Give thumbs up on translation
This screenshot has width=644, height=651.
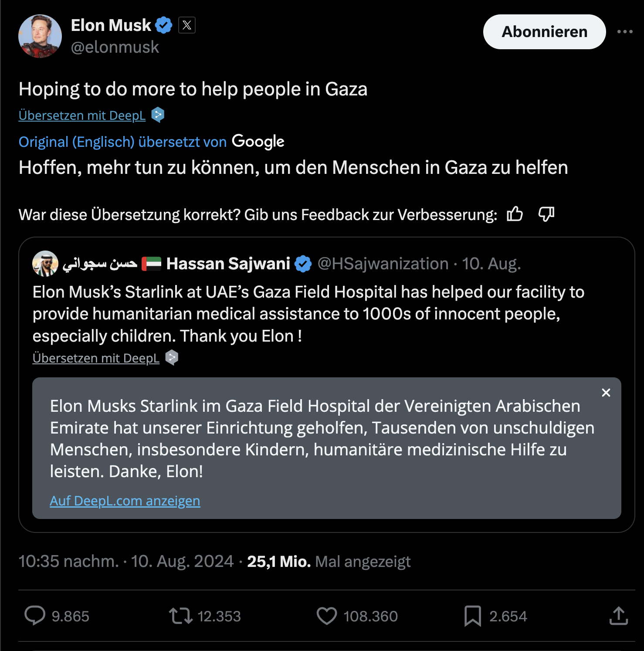pos(515,214)
